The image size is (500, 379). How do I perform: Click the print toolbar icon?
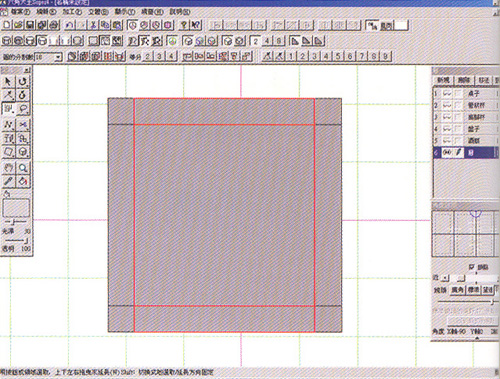click(54, 25)
